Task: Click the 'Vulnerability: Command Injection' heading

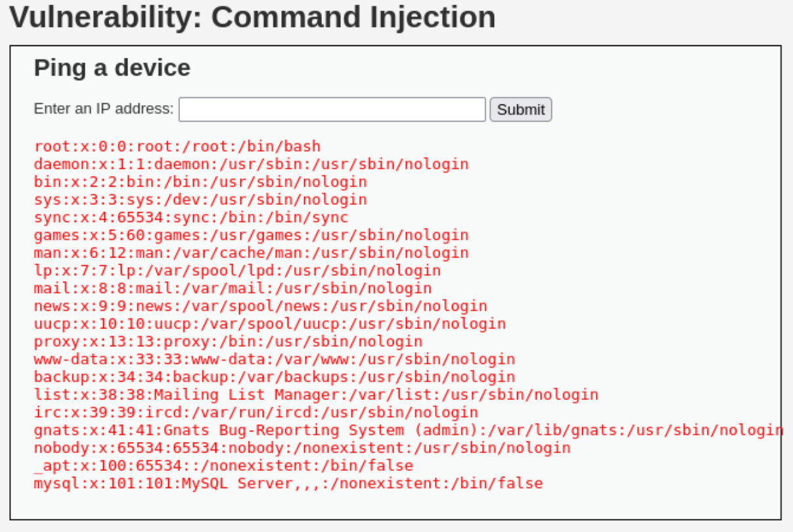Action: pyautogui.click(x=252, y=17)
